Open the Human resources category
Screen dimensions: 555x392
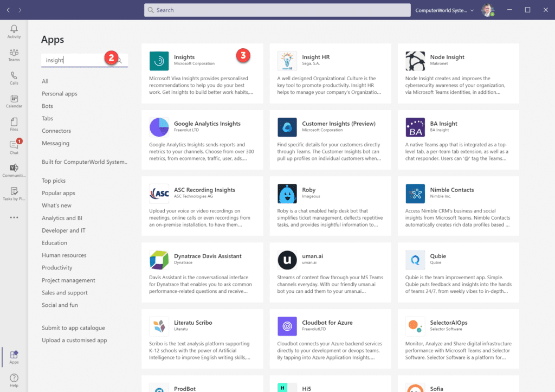pos(64,255)
